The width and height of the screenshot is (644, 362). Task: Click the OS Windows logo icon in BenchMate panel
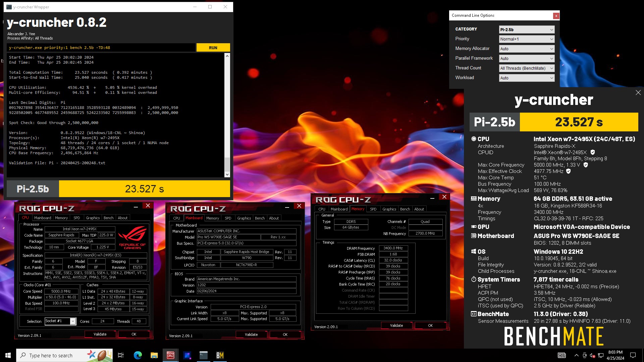pyautogui.click(x=474, y=251)
